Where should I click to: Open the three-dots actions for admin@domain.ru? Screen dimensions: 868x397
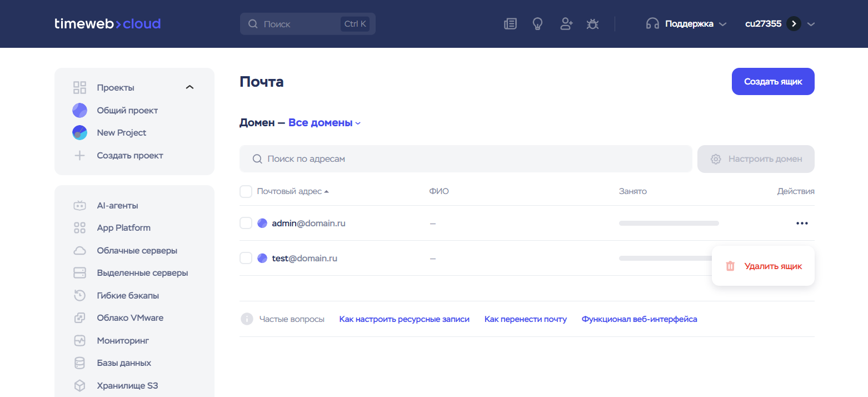tap(801, 224)
